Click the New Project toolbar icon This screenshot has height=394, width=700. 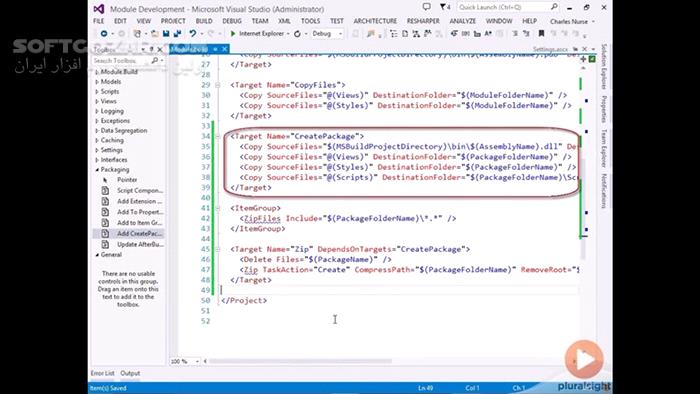[138, 33]
